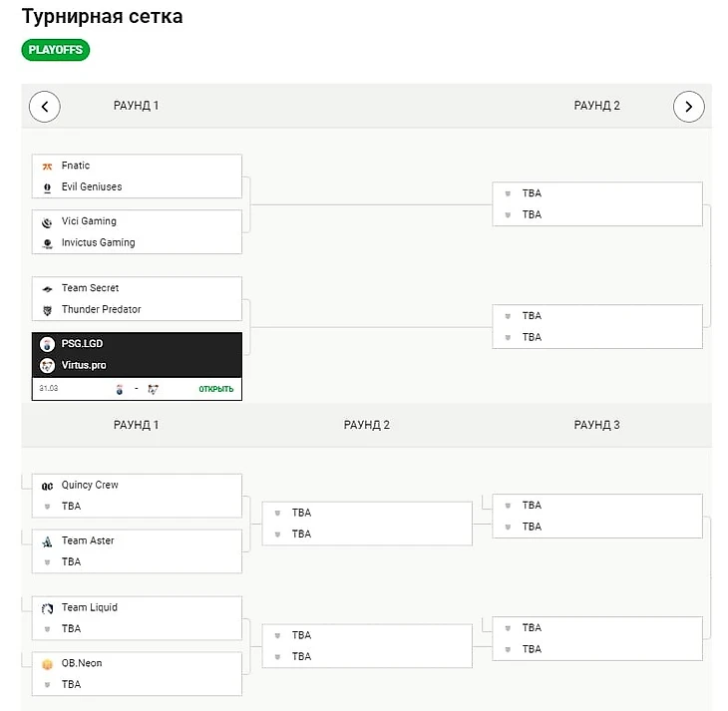Click the Team Secret logo icon
The width and height of the screenshot is (728, 711).
47,288
